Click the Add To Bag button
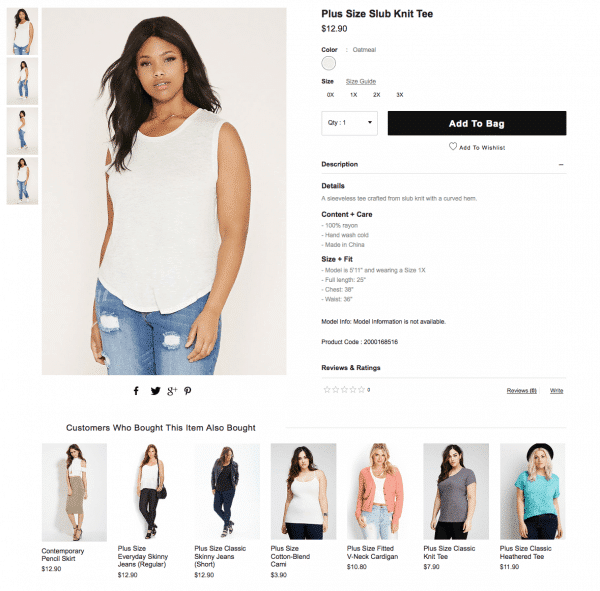The width and height of the screenshot is (600, 591). pos(477,123)
